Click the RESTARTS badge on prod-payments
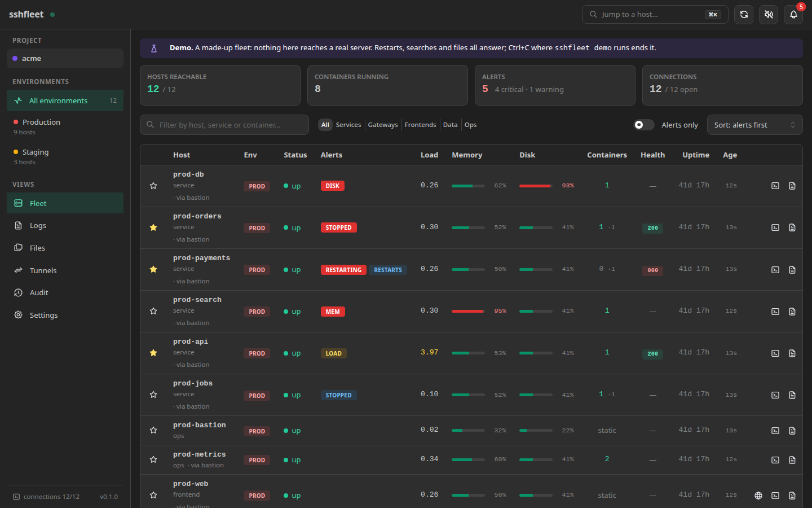The height and width of the screenshot is (508, 812). click(x=388, y=270)
